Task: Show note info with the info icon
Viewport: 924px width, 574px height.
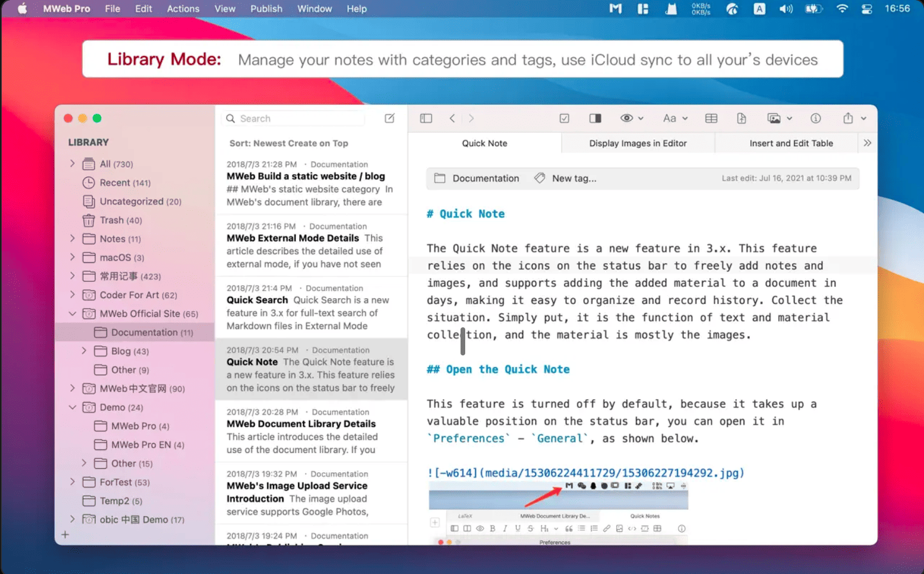Action: coord(816,118)
